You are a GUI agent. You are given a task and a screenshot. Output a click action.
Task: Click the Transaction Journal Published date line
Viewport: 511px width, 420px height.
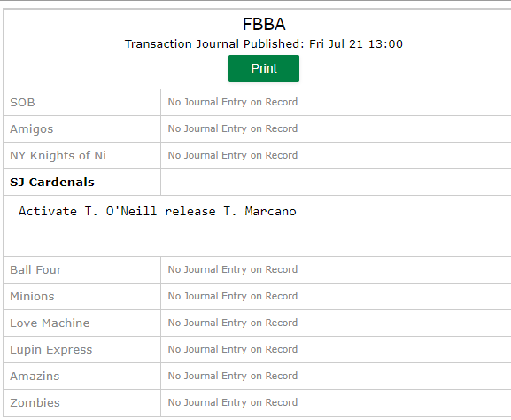pyautogui.click(x=264, y=43)
